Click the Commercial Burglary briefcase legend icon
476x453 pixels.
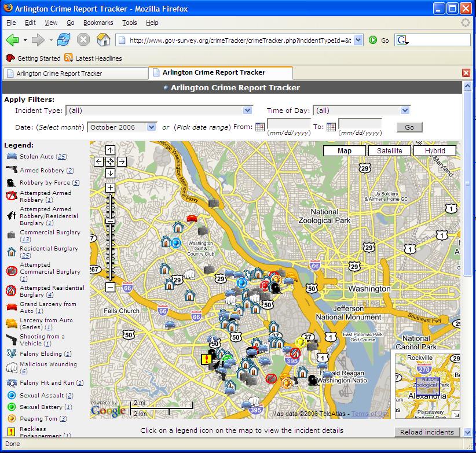point(11,235)
